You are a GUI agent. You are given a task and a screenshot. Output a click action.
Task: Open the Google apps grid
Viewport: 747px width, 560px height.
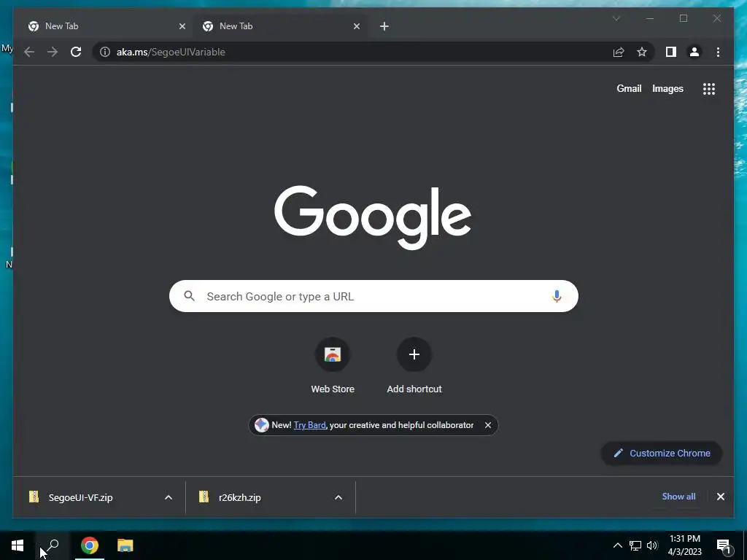[709, 88]
